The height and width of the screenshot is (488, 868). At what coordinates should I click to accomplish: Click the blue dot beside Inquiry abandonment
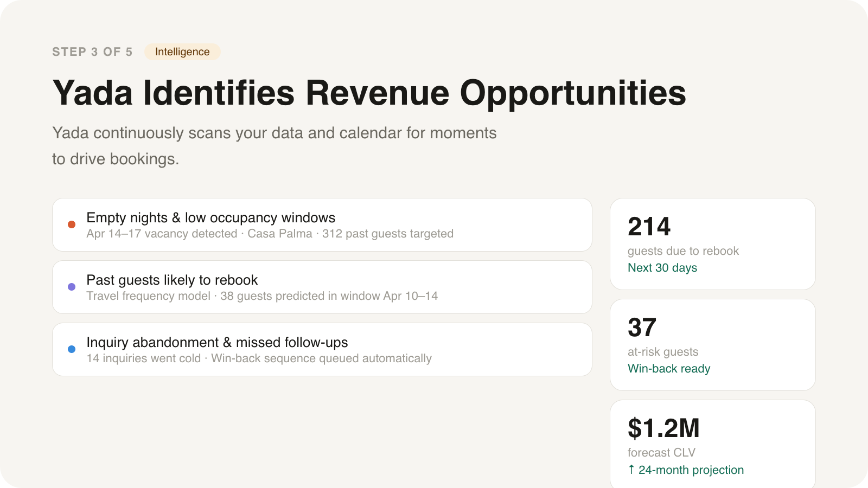tap(72, 349)
